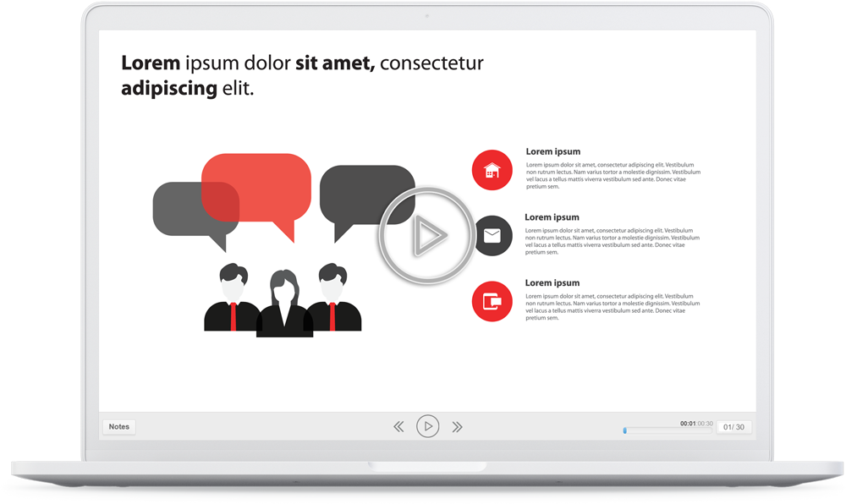This screenshot has height=504, width=846.
Task: Click the blue progress slider handle
Action: click(x=625, y=430)
